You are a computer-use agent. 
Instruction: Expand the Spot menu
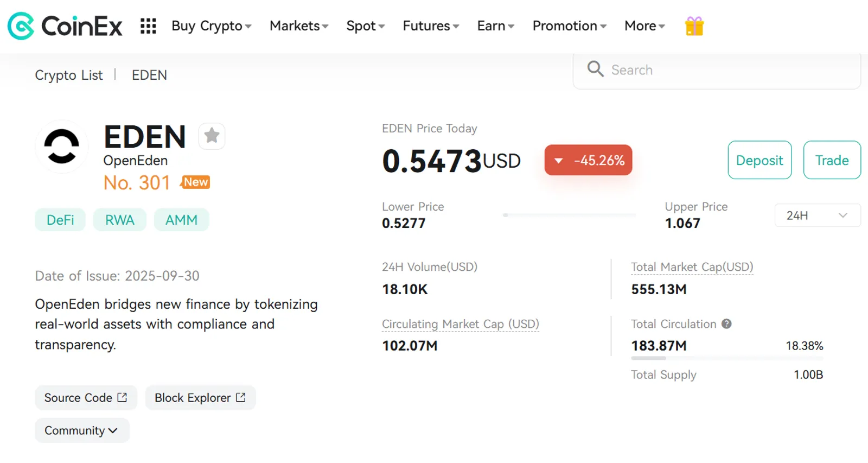(366, 26)
